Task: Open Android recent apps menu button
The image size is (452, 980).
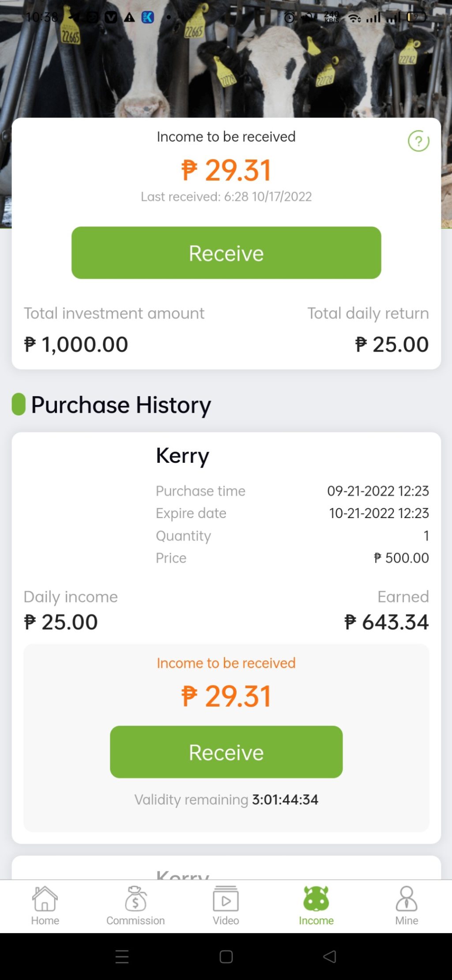Action: tap(122, 957)
